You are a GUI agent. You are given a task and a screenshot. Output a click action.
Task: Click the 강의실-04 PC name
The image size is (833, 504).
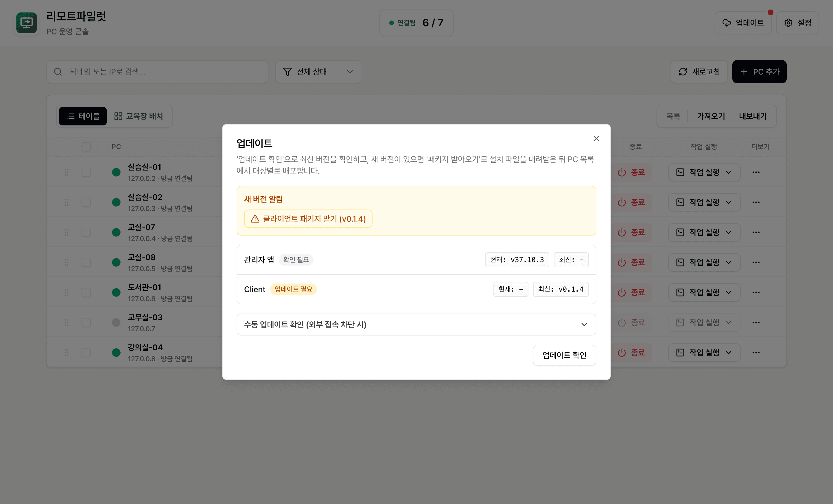(x=145, y=348)
